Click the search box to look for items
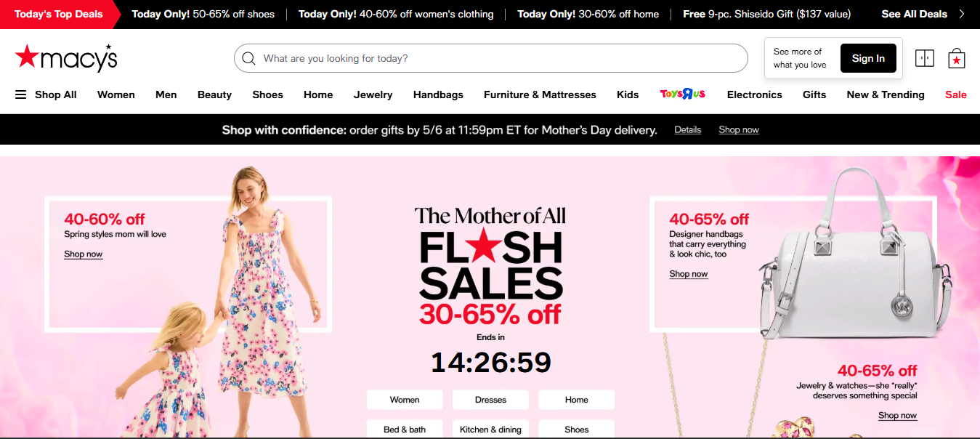Viewport: 980px width, 439px height. coord(490,58)
